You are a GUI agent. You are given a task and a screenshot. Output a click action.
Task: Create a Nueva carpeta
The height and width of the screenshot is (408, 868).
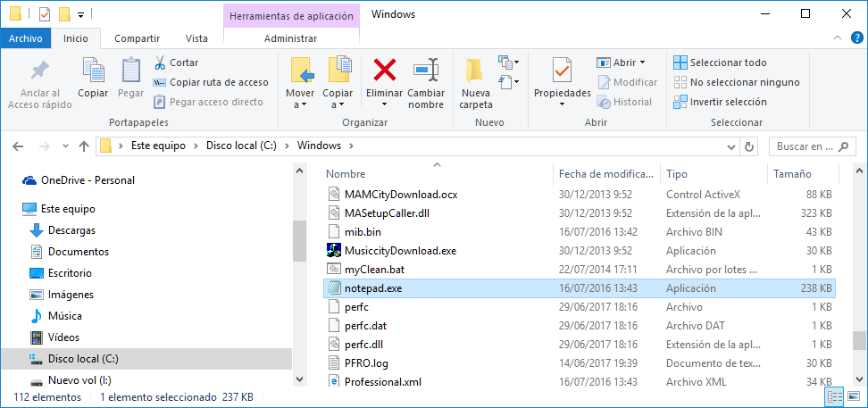point(476,83)
